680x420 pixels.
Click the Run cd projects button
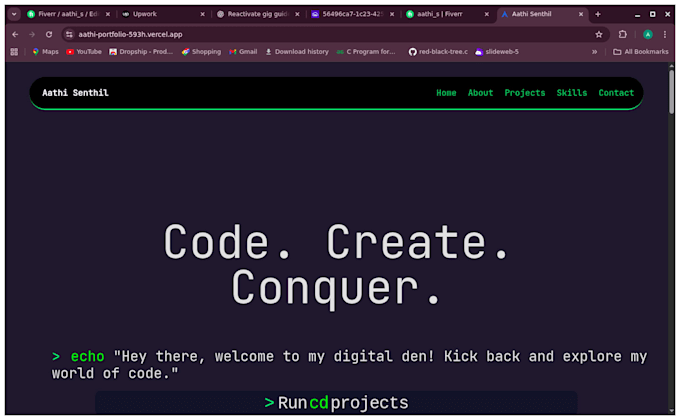336,403
